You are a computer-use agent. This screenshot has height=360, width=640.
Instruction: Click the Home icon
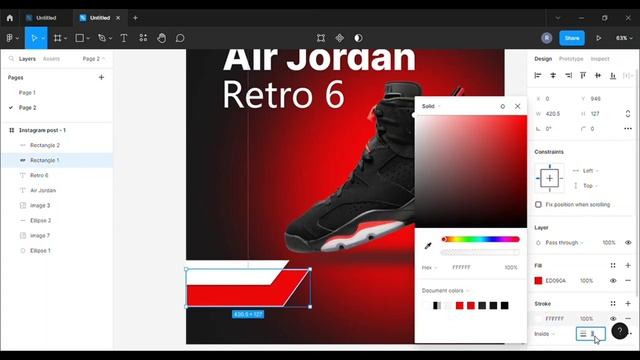click(x=10, y=18)
